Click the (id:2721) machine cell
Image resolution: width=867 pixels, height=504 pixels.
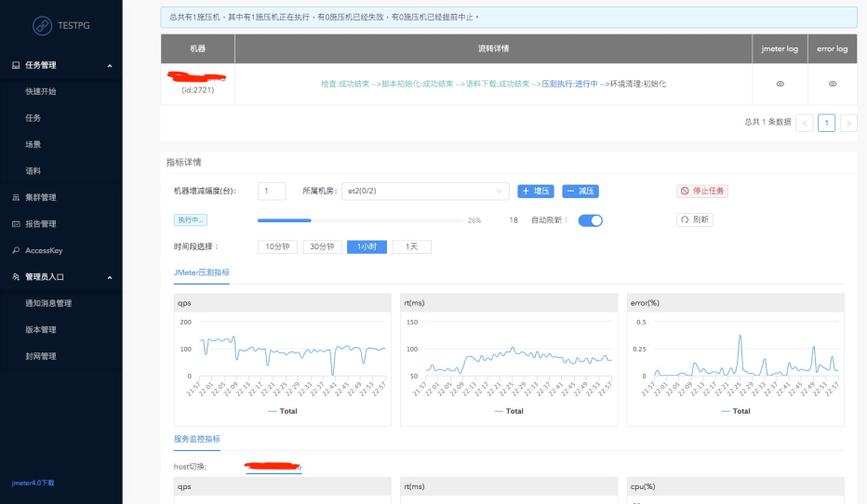(197, 84)
